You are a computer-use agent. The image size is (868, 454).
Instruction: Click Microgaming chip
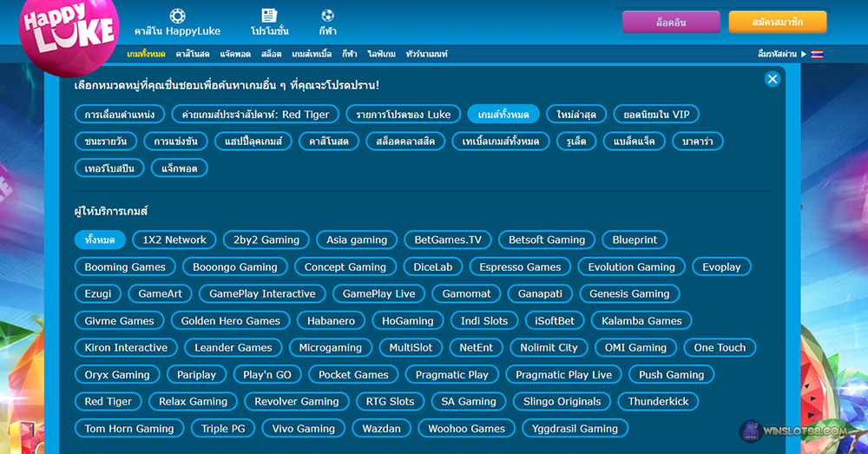pyautogui.click(x=331, y=348)
